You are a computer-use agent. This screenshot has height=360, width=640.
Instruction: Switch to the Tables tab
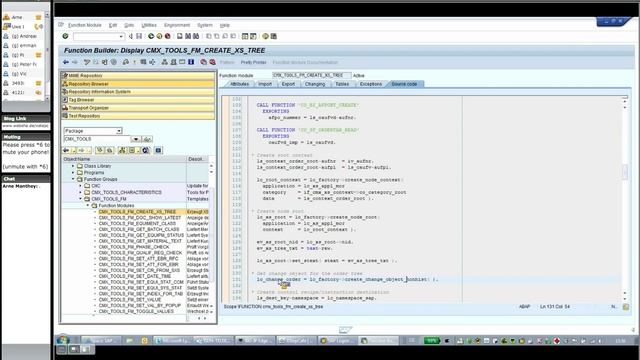tap(342, 84)
